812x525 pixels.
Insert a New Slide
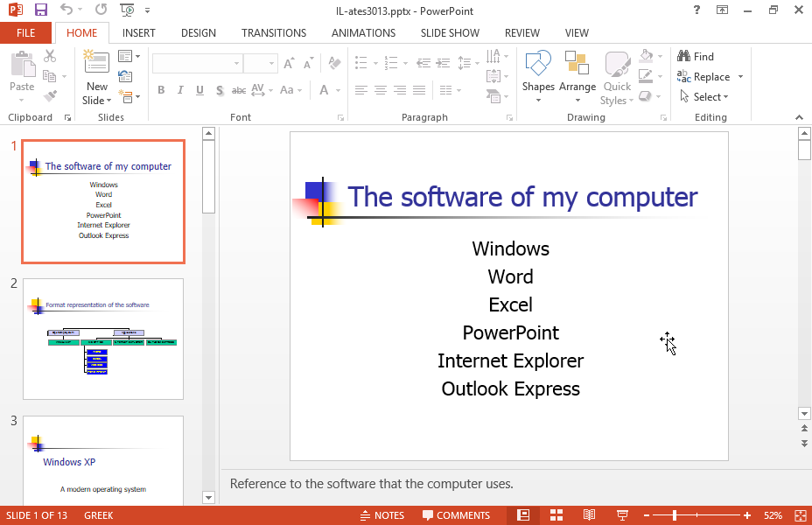(x=97, y=78)
